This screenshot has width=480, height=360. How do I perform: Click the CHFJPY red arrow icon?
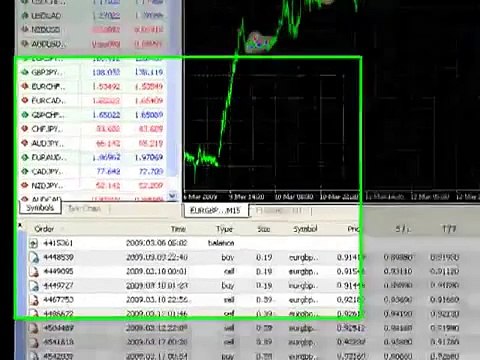click(25, 129)
